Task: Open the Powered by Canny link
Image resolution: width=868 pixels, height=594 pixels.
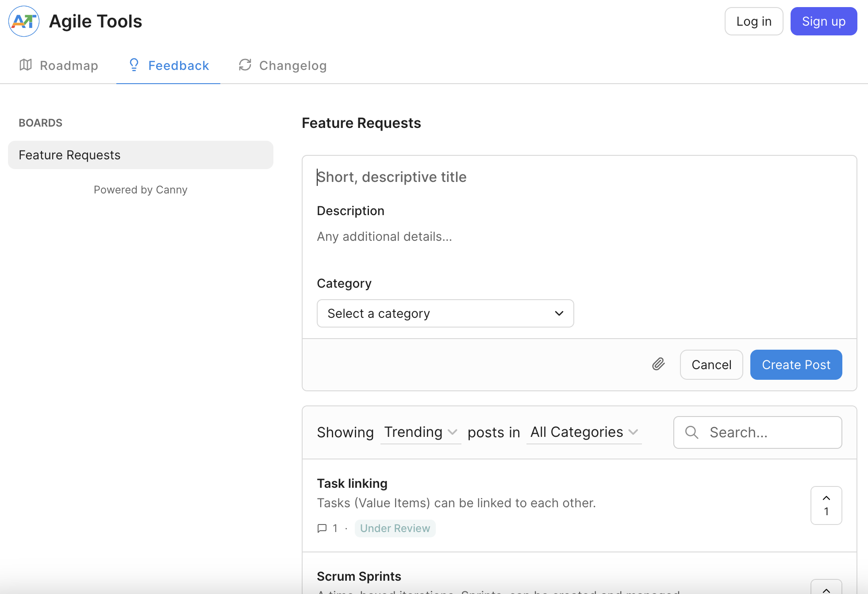Action: pos(141,190)
